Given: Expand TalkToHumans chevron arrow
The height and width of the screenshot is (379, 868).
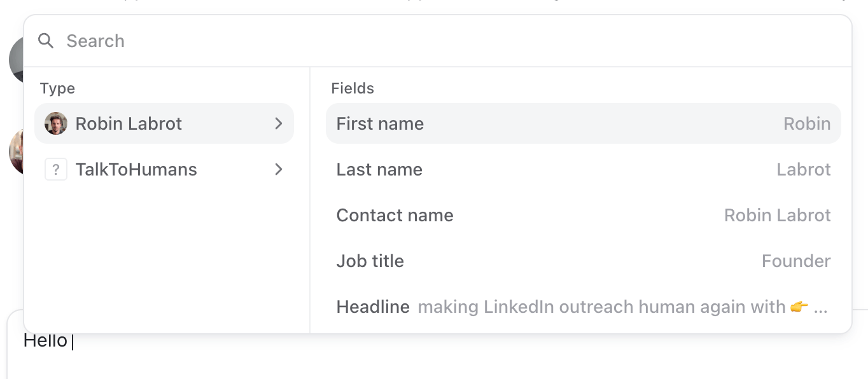Looking at the screenshot, I should click(x=278, y=169).
